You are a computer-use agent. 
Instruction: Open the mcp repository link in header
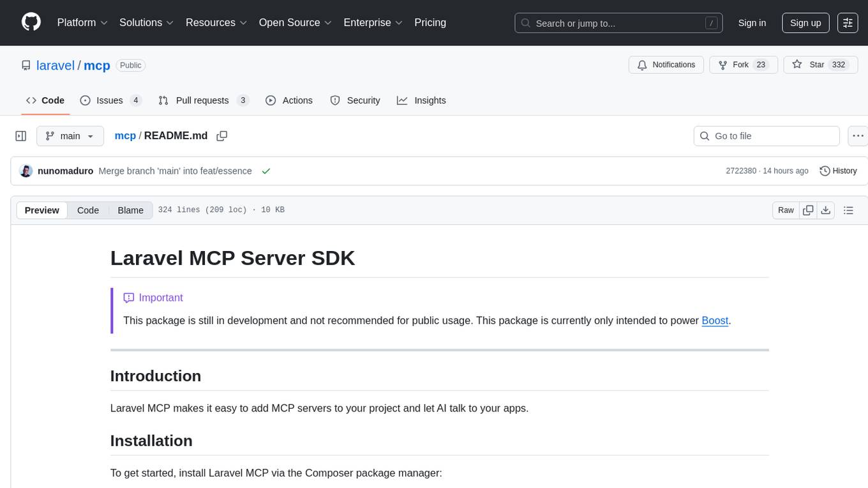97,65
